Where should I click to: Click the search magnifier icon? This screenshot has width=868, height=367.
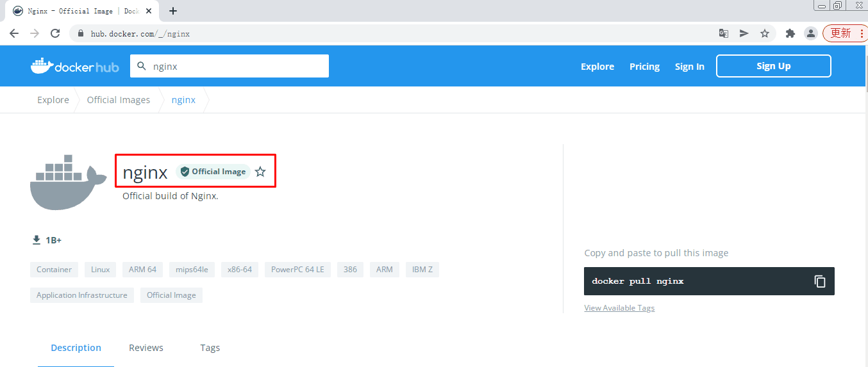141,66
